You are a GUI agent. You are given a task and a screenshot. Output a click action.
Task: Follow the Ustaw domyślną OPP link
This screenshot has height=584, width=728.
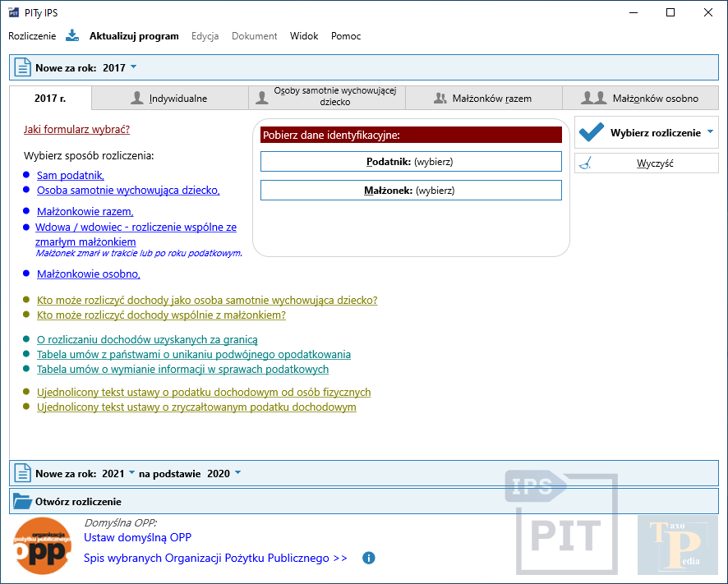tap(137, 538)
